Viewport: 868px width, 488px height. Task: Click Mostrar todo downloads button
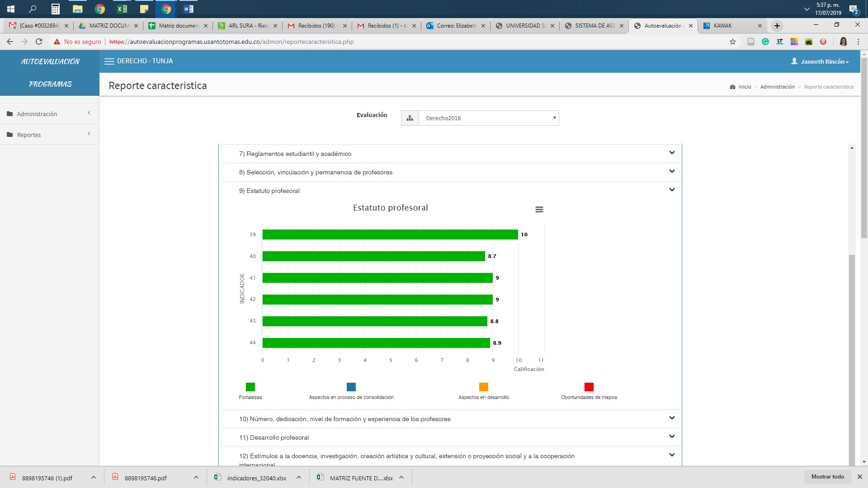pyautogui.click(x=827, y=477)
